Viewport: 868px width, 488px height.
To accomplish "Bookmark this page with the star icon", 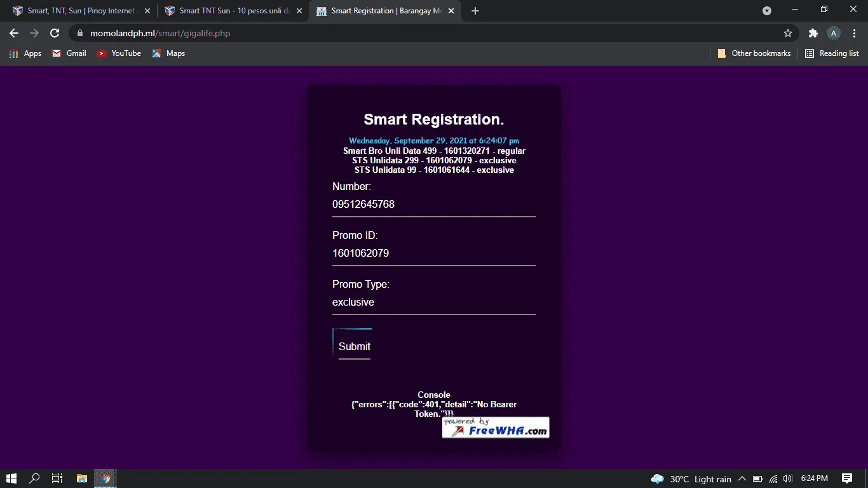I will [788, 33].
